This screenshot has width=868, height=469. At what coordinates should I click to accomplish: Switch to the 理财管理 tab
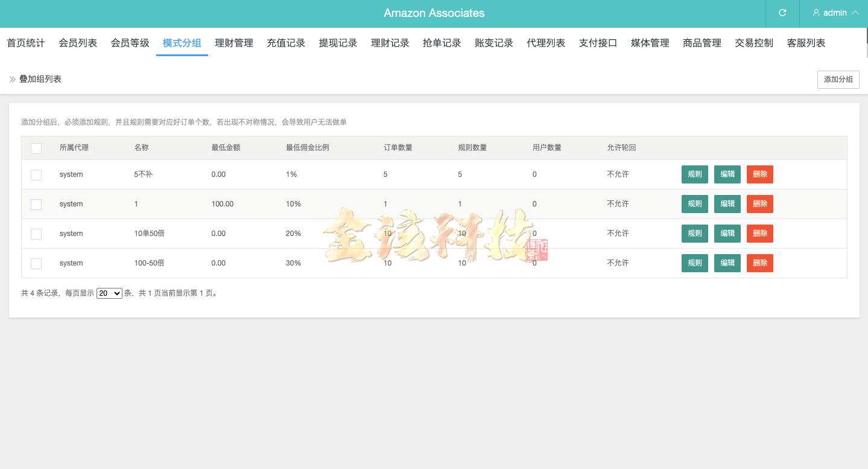coord(233,43)
